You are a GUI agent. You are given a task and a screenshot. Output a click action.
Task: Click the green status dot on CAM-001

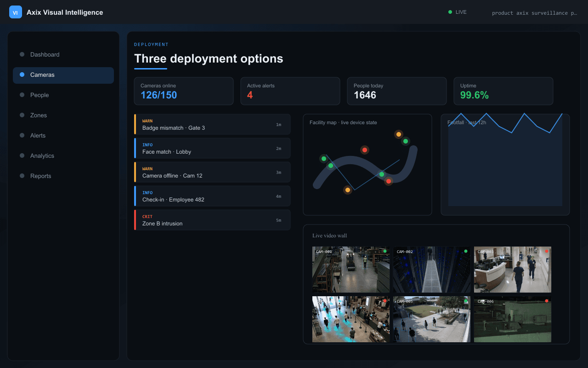tap(385, 251)
